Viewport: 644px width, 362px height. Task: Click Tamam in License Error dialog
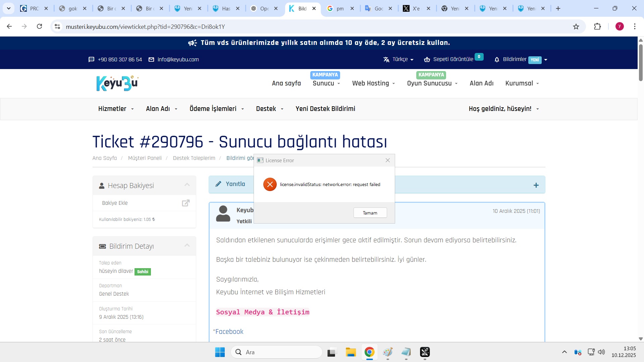[x=370, y=213]
